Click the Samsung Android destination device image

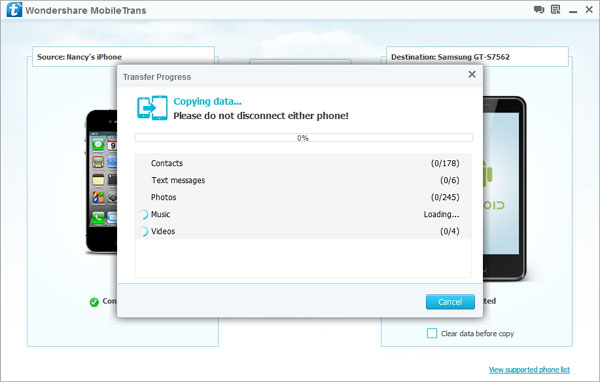tap(505, 188)
